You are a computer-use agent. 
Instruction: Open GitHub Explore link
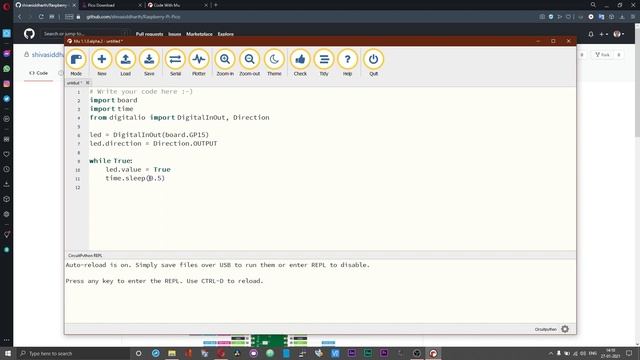(226, 34)
